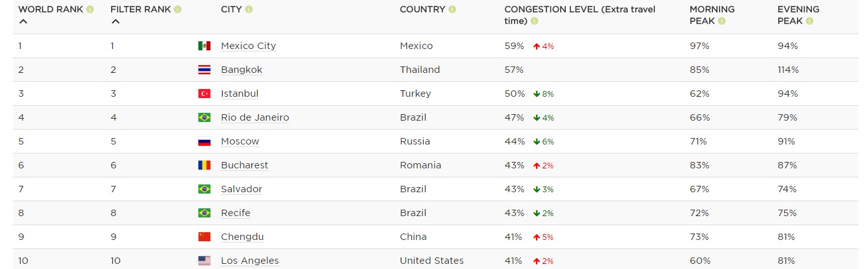
Task: Click the info icon next to City header
Action: (x=249, y=10)
